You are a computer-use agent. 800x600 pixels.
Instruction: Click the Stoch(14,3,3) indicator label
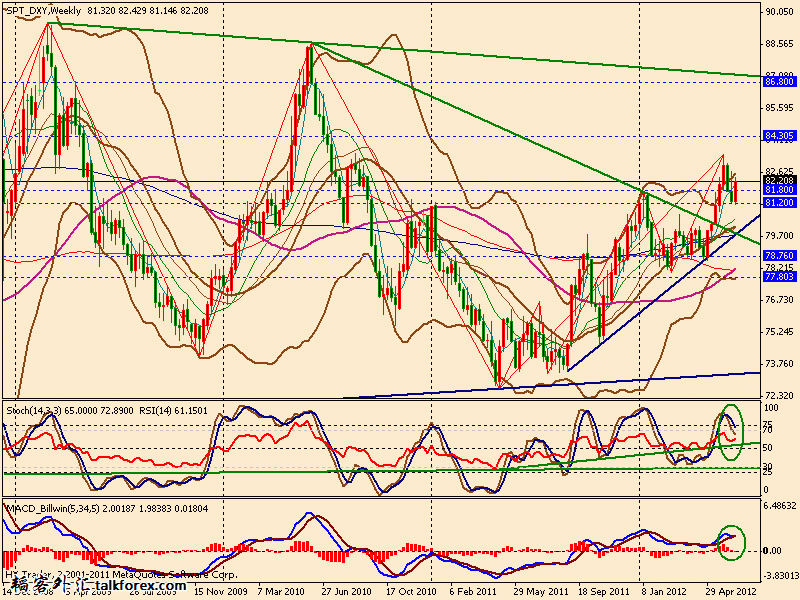coord(34,411)
